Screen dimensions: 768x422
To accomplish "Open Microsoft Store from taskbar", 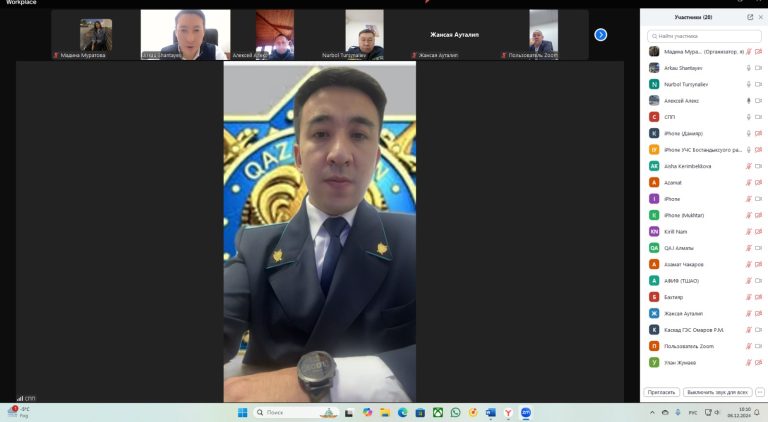I will (x=420, y=413).
